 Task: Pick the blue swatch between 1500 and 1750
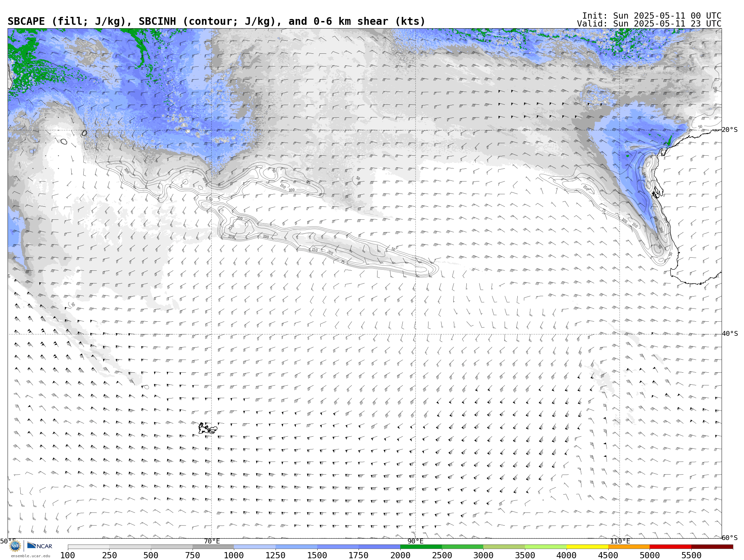click(338, 547)
